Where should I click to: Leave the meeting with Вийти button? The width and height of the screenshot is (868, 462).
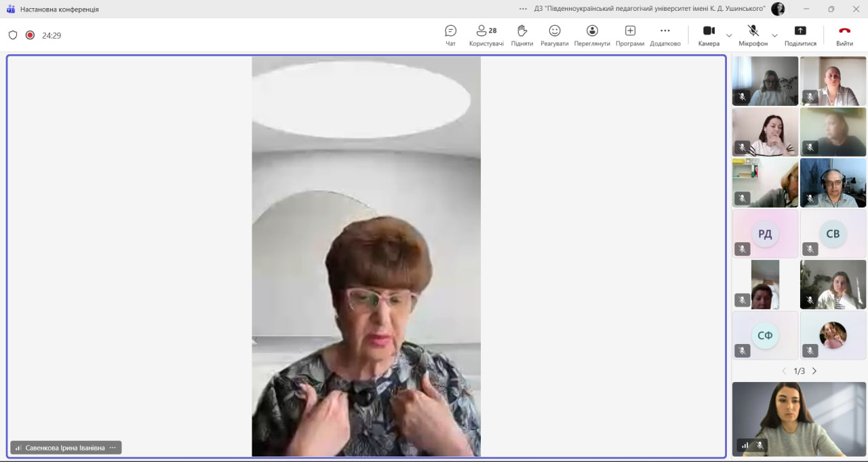click(x=844, y=34)
